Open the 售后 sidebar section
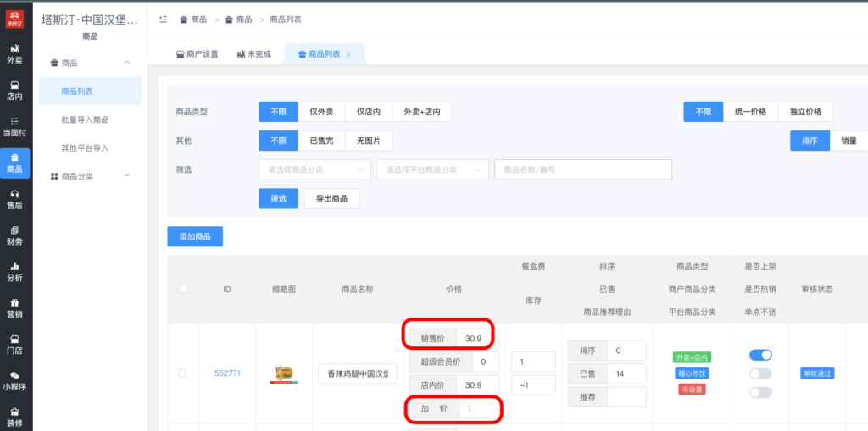The image size is (868, 431). tap(15, 199)
